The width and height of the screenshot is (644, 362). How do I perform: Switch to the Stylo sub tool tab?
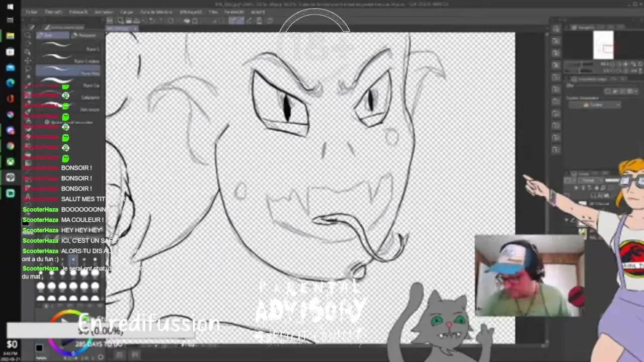point(52,35)
